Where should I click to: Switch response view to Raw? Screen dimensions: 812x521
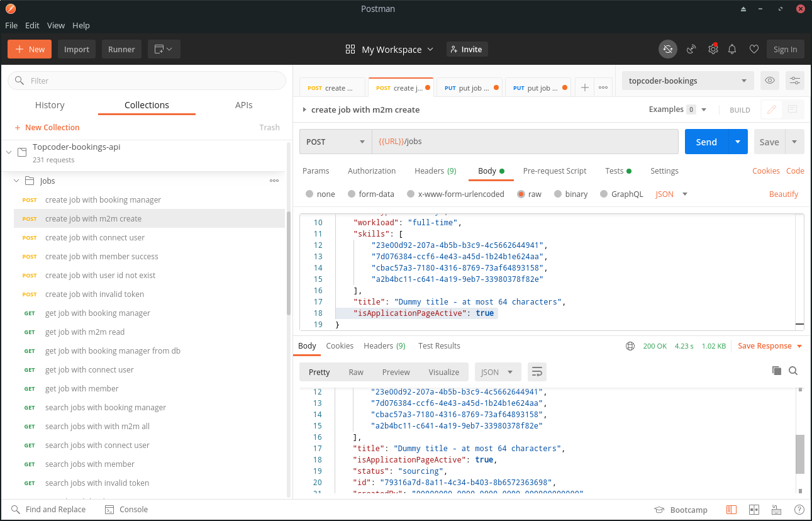pos(356,372)
